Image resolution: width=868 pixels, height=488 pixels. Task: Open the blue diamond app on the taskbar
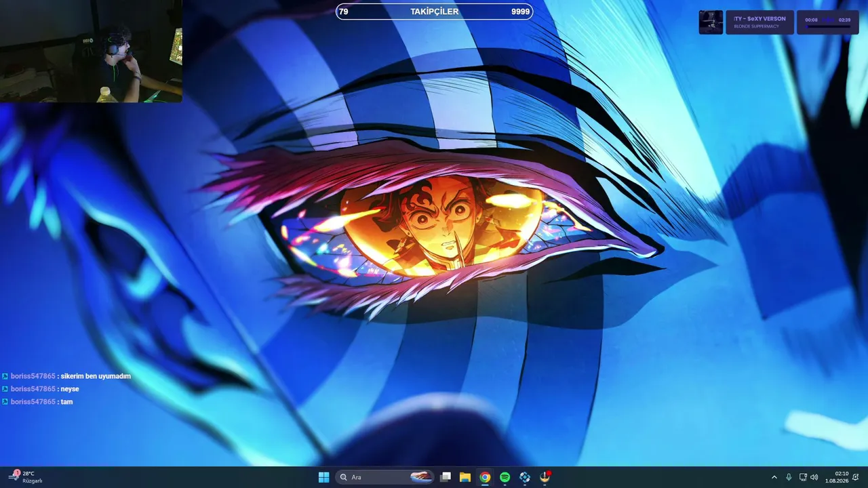click(525, 477)
